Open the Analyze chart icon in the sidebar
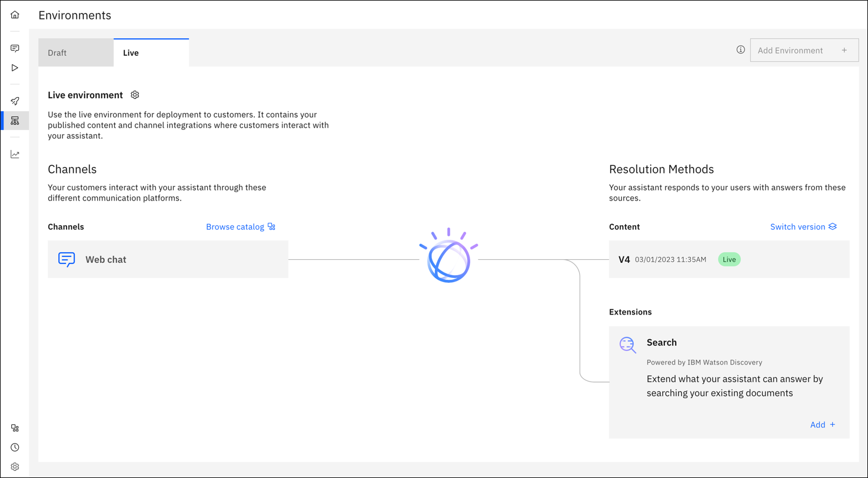The image size is (868, 478). (x=15, y=153)
